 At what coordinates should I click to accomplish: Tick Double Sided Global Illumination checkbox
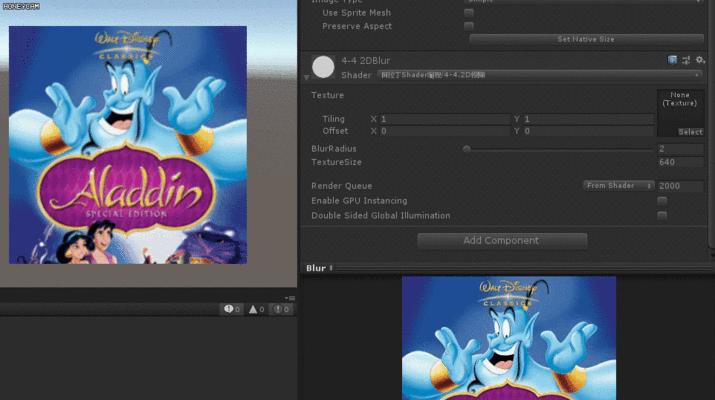[662, 215]
